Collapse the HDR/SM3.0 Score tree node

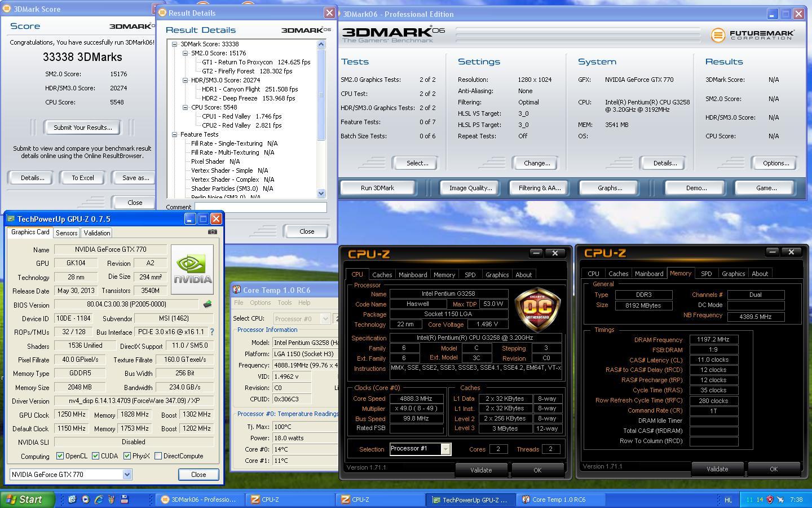click(x=186, y=80)
